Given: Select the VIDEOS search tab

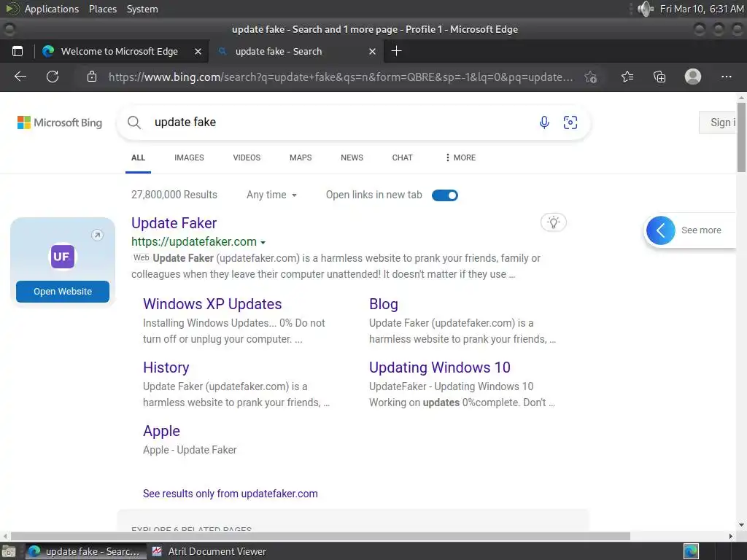Looking at the screenshot, I should point(247,157).
